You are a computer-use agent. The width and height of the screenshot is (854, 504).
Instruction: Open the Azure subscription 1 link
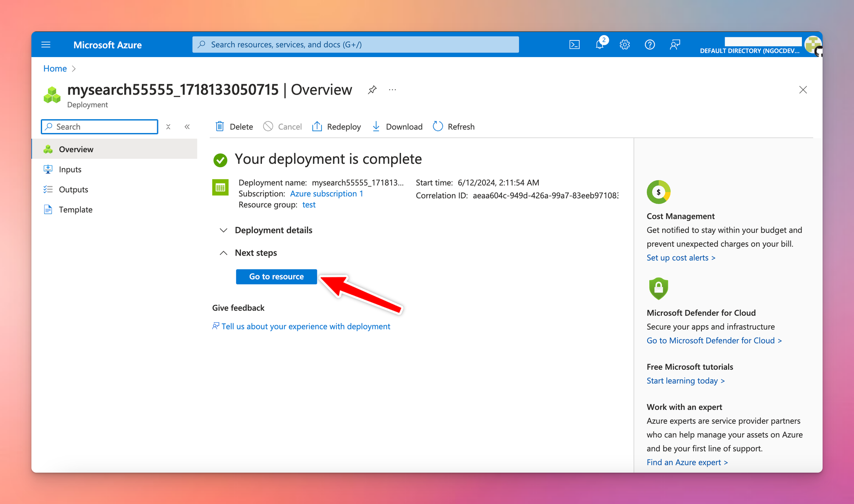(327, 193)
